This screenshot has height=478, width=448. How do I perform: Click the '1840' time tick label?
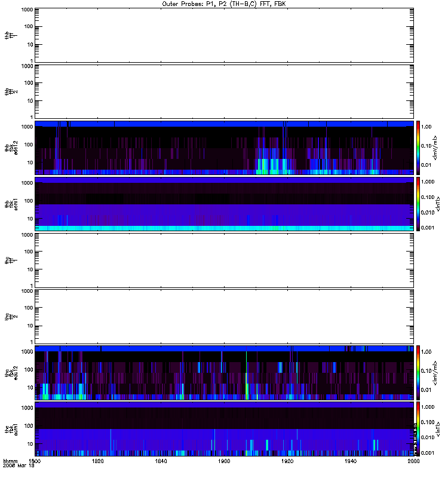coord(161,461)
